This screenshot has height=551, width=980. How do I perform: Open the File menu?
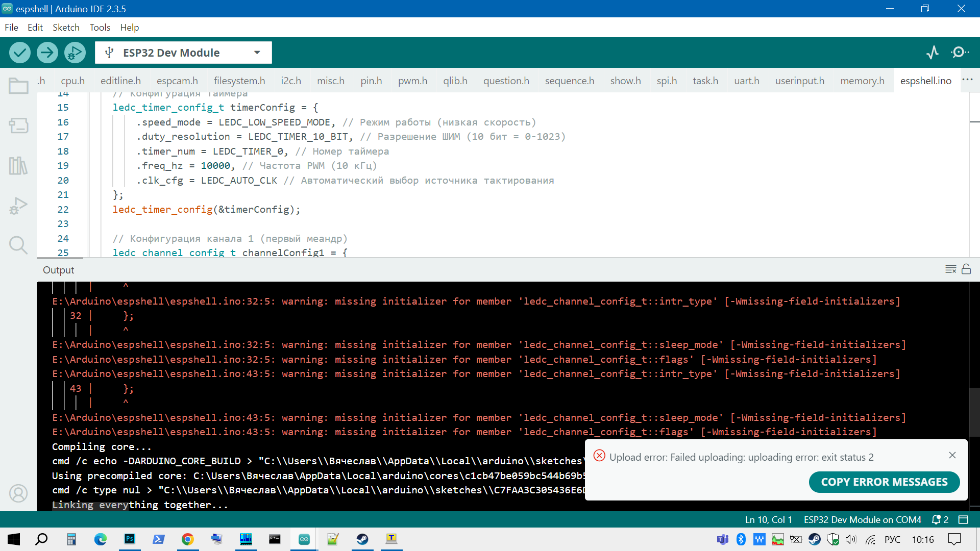click(11, 28)
